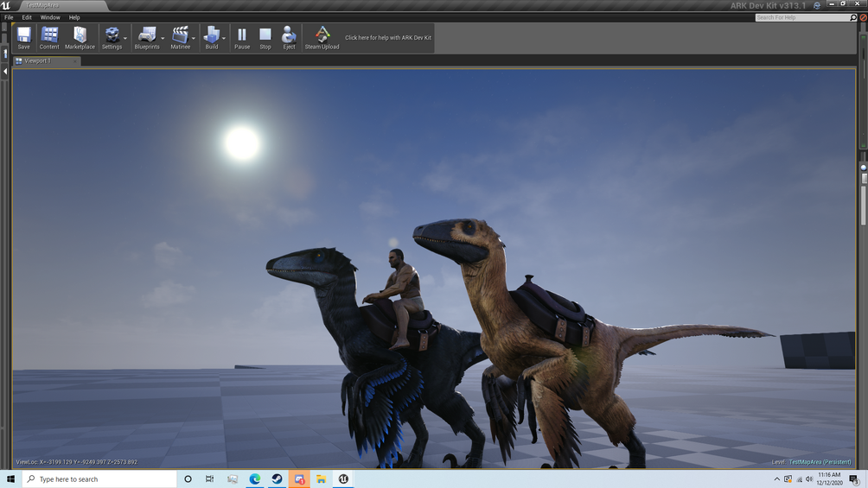Click TestMapArea (Persistent) level link
Viewport: 868px width, 488px height.
coord(820,462)
